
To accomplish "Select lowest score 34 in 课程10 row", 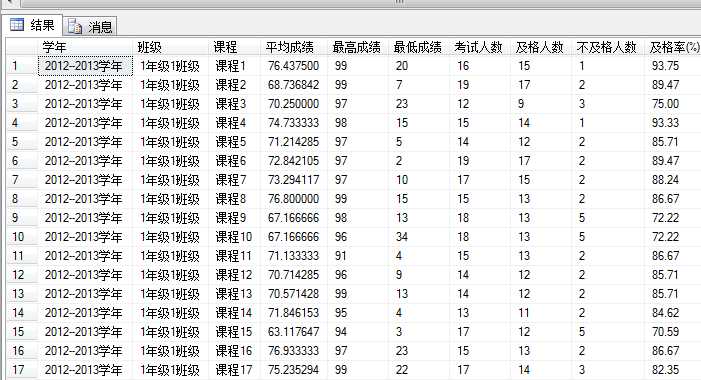I will coord(419,237).
